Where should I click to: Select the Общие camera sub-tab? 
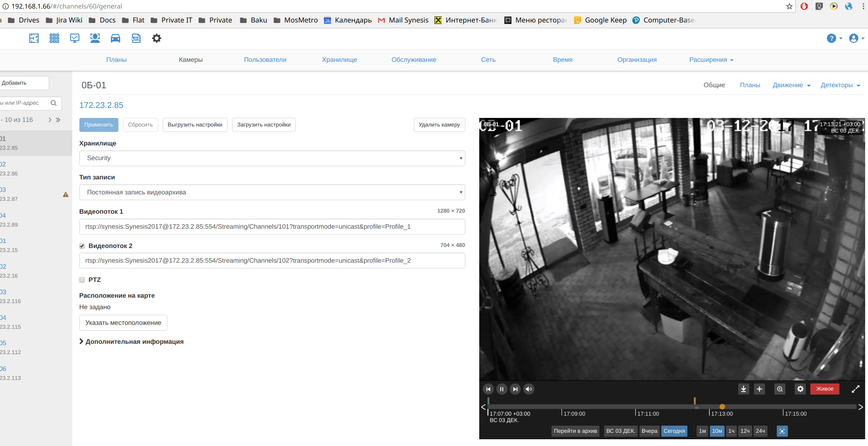(x=714, y=85)
